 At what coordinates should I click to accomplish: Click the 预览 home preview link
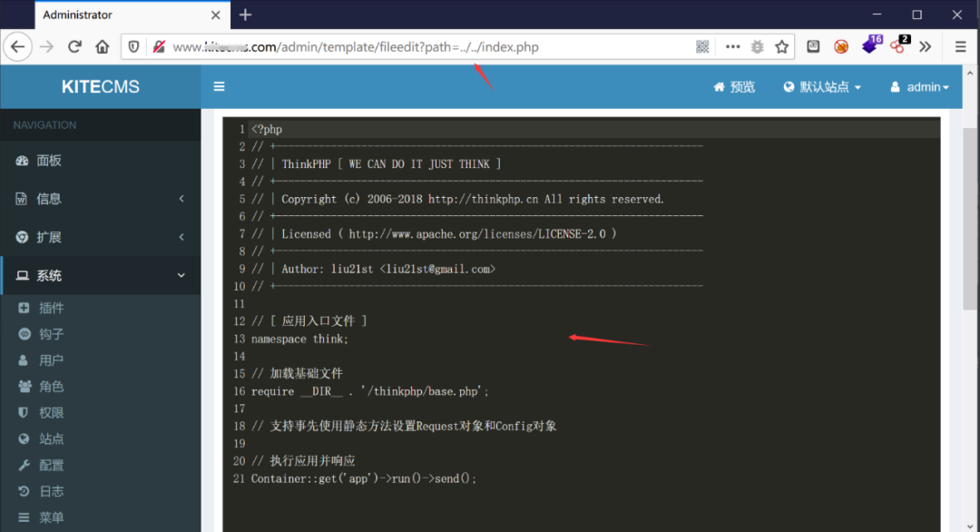point(734,87)
